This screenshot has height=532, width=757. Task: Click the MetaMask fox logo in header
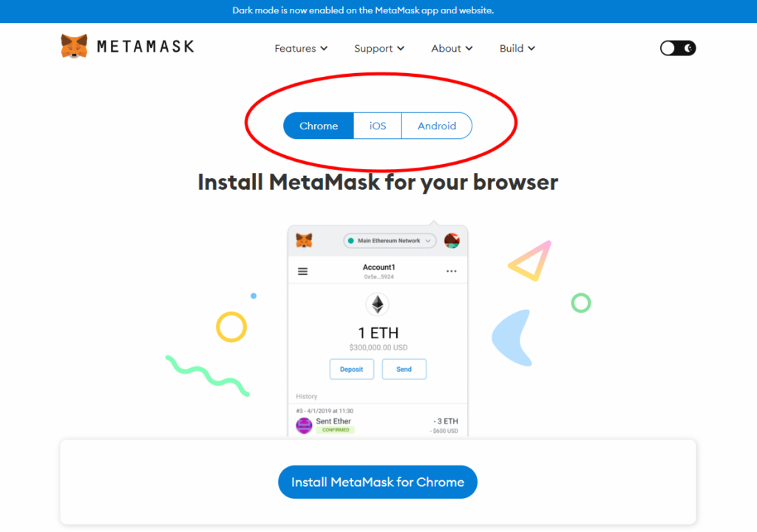(x=74, y=47)
